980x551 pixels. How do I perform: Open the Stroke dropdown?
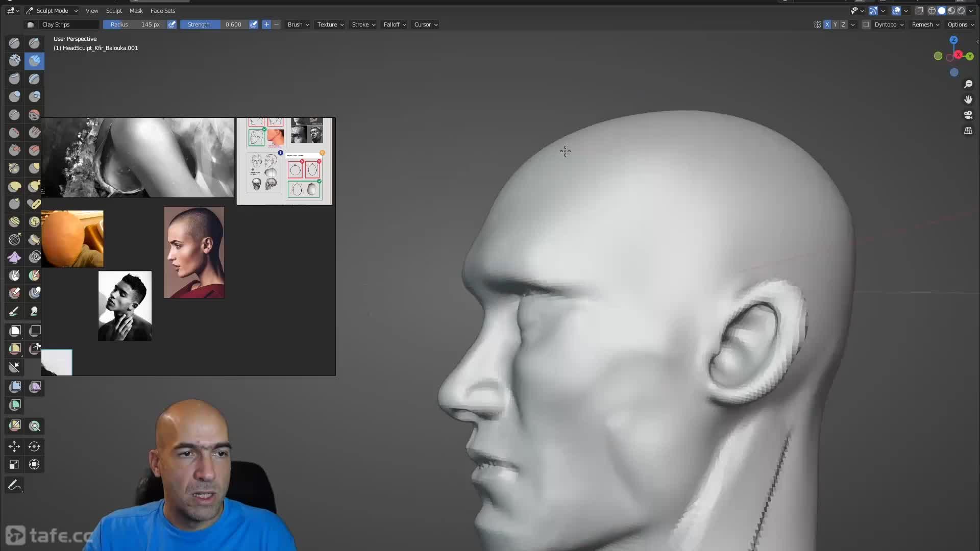point(363,24)
